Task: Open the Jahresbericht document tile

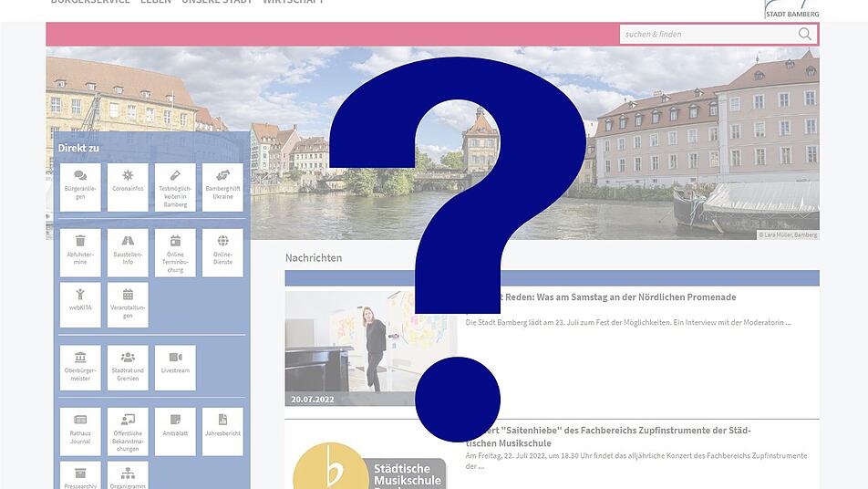Action: click(x=222, y=432)
